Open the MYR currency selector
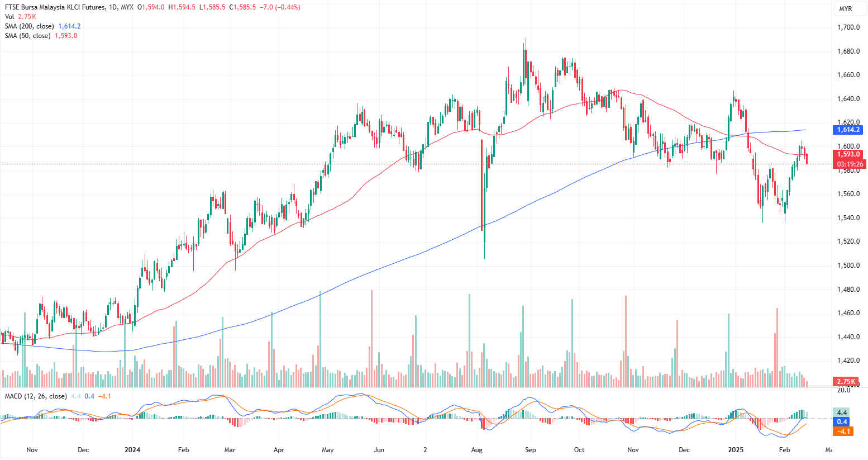 845,8
